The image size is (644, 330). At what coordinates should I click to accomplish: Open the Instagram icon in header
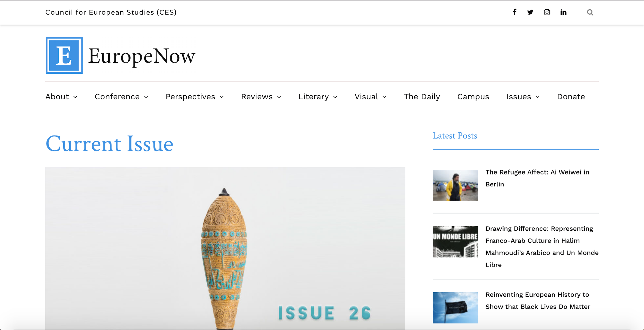click(547, 12)
